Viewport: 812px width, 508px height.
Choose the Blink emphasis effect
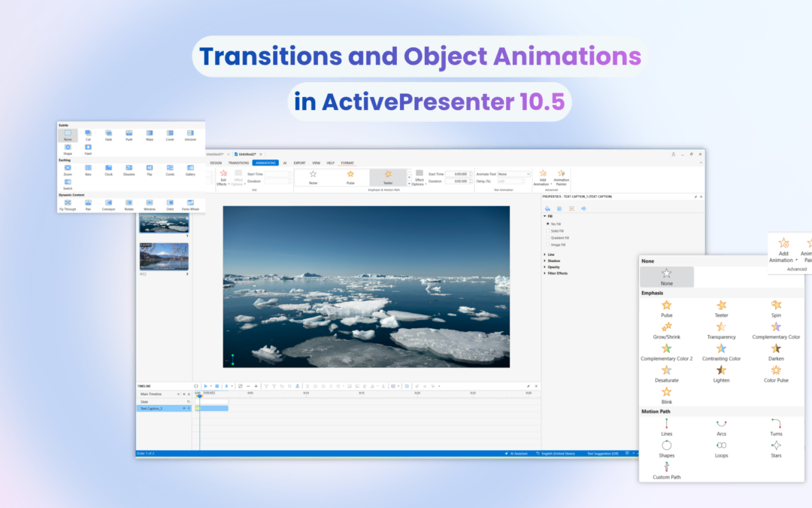(666, 396)
